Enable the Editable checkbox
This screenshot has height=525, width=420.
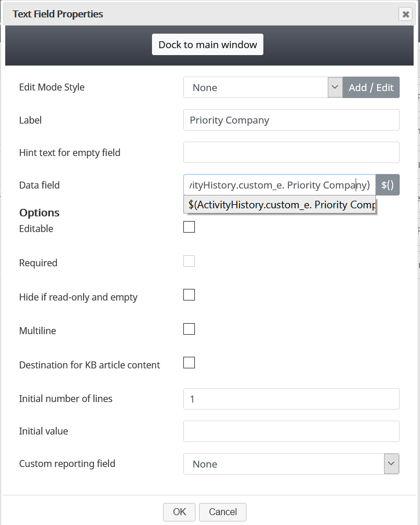(x=189, y=227)
